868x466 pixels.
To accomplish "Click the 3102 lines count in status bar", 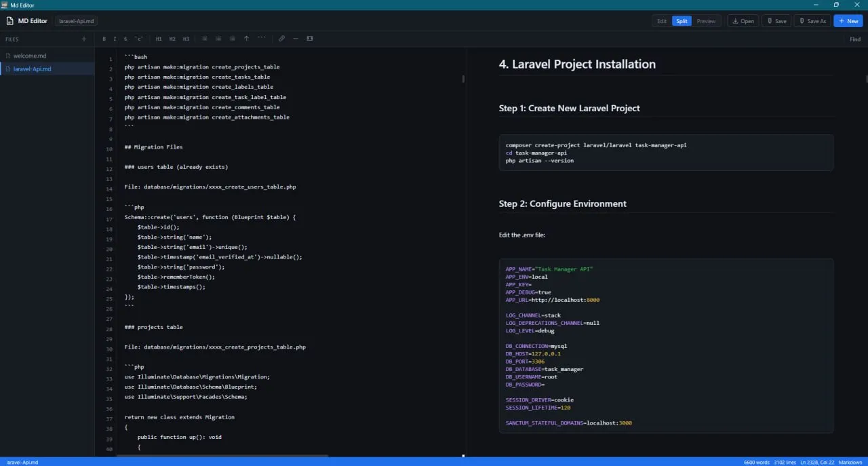I will pos(785,462).
